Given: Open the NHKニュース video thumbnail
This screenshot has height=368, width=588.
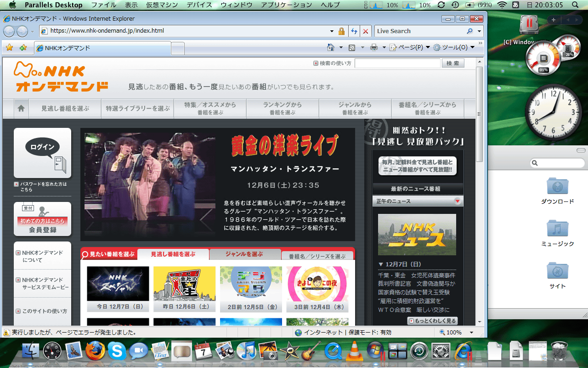Looking at the screenshot, I should click(x=417, y=235).
